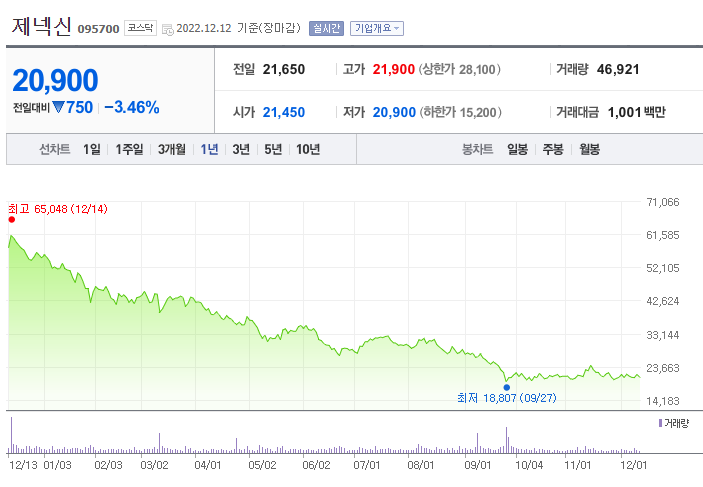
Task: Click the -3.46% change value
Action: 132,107
